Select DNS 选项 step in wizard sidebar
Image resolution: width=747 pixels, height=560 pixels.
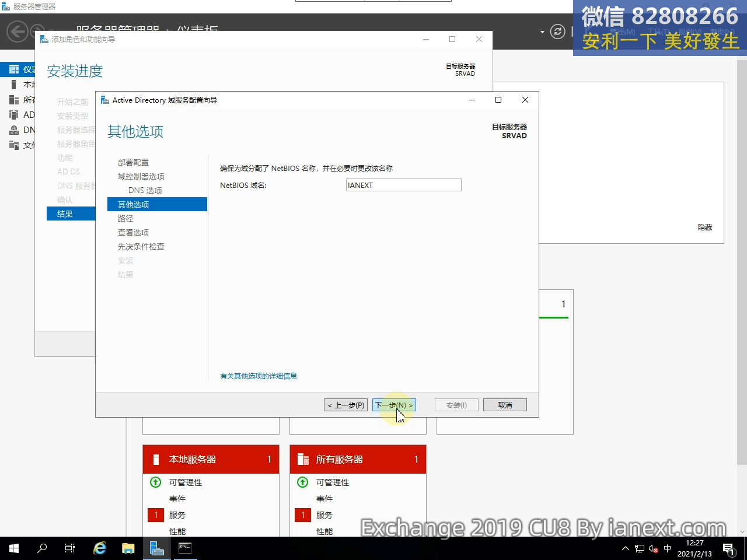click(145, 190)
